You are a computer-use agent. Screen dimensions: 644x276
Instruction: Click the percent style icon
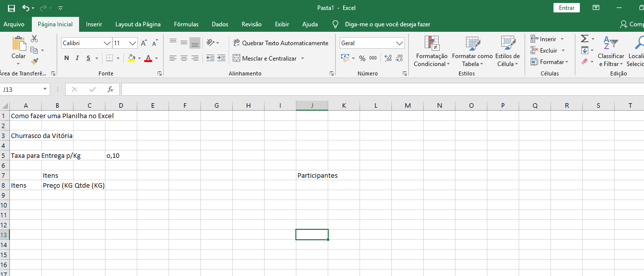(x=362, y=59)
